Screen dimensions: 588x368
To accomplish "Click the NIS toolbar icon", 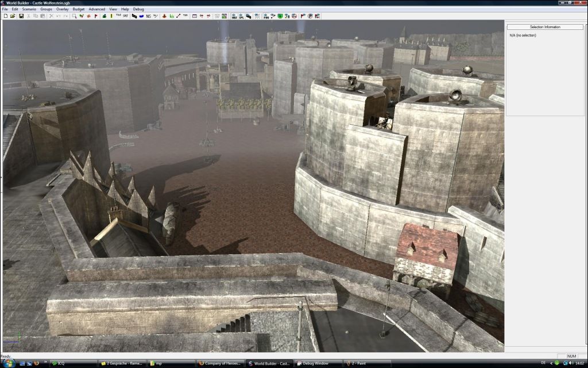I will [x=149, y=16].
